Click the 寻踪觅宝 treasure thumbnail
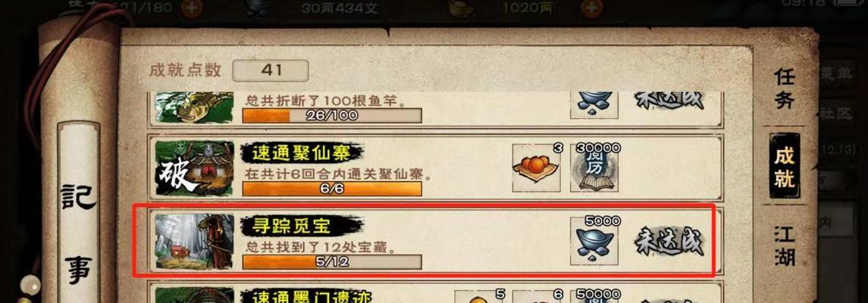 pyautogui.click(x=194, y=242)
